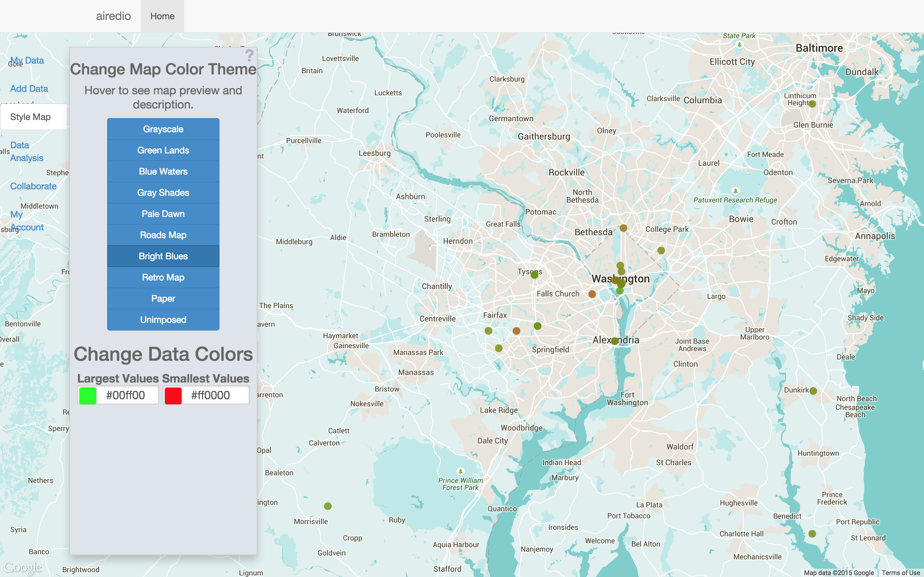Choose the Retro Map theme
This screenshot has height=577, width=924.
[163, 278]
